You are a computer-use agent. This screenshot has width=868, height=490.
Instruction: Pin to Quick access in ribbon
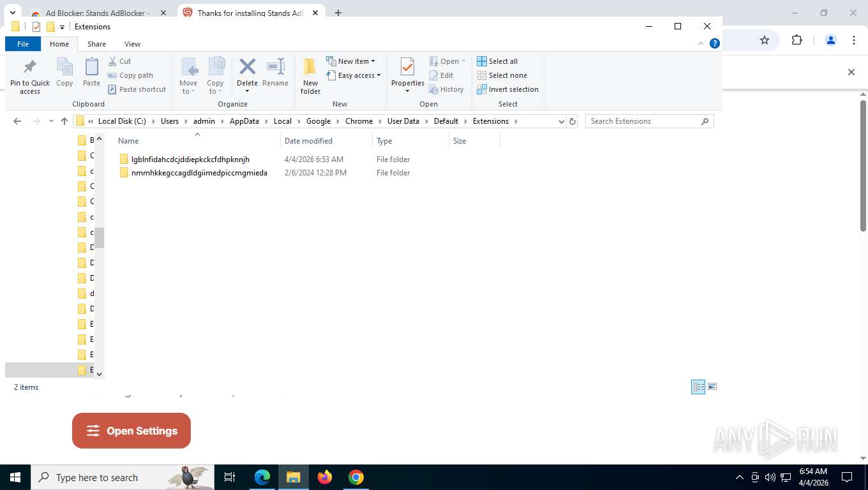[x=30, y=77]
